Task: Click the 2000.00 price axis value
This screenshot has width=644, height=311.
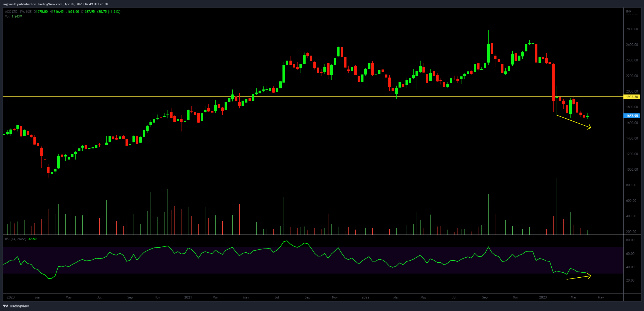Action: (x=632, y=91)
